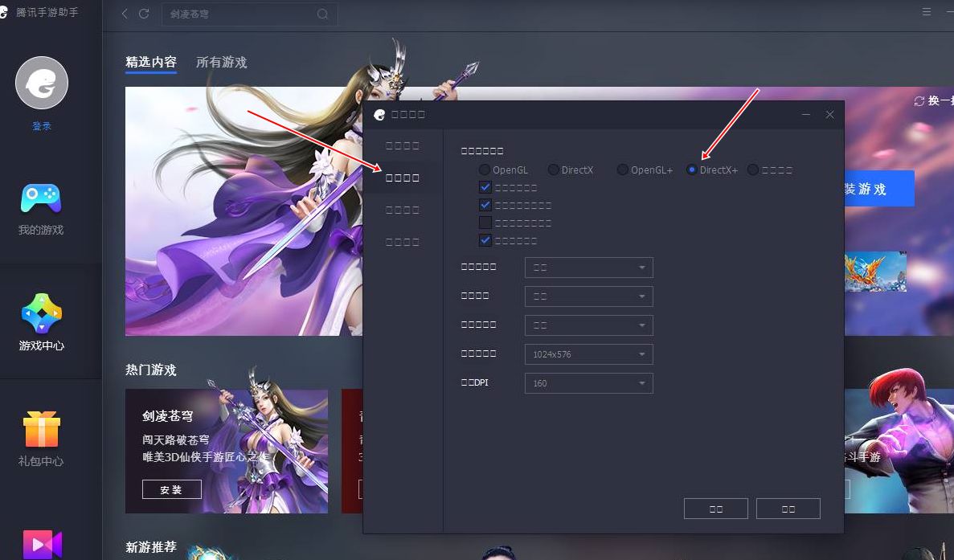
Task: Choose the OpenGL+ rendering mode
Action: (622, 170)
